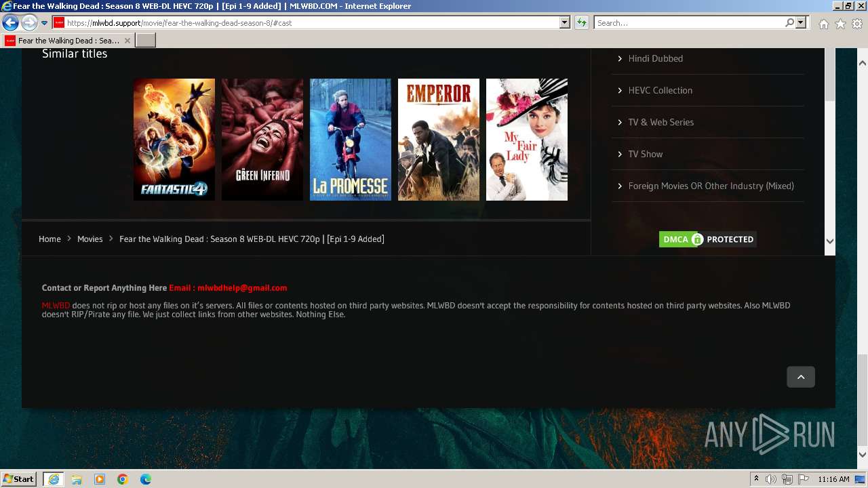Open the recent pages dropdown arrow
868x488 pixels.
[x=44, y=23]
